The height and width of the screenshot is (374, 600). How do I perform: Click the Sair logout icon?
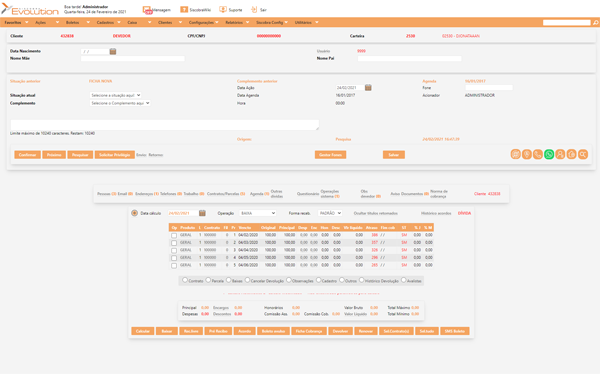(x=254, y=10)
